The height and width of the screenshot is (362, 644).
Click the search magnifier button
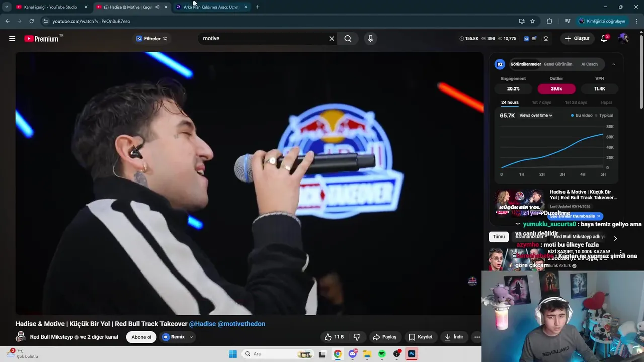coord(348,39)
